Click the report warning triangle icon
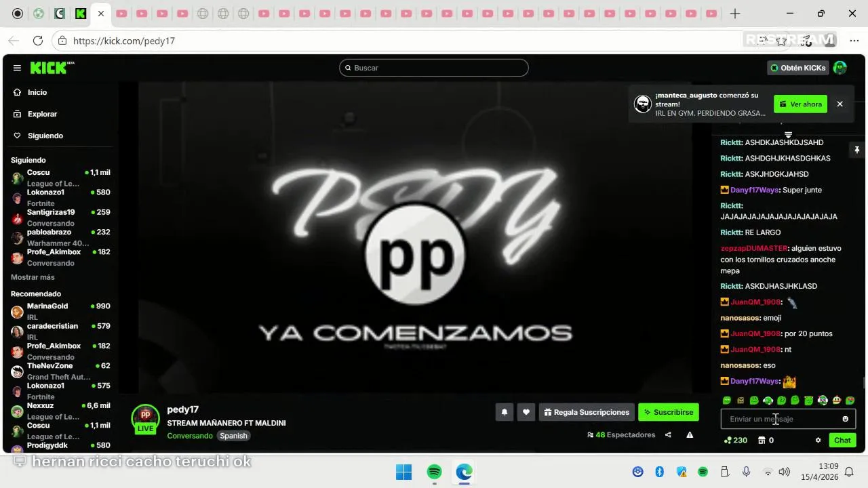The width and height of the screenshot is (868, 488). coord(690,435)
